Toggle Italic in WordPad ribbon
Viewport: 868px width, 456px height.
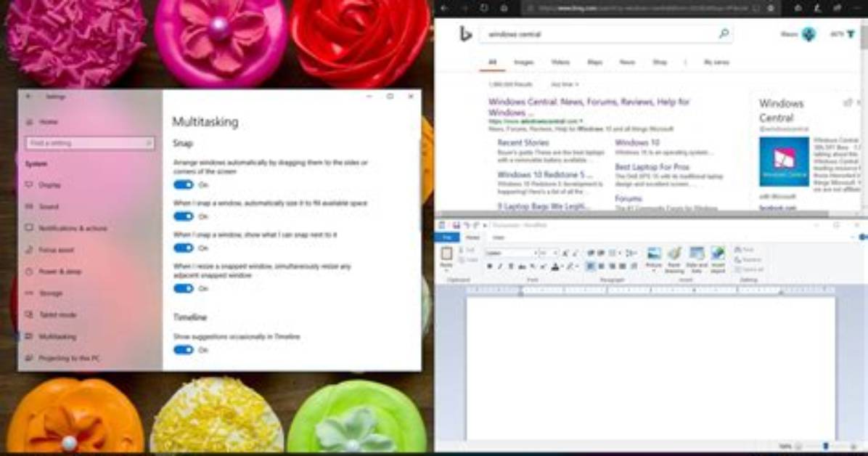click(x=500, y=266)
